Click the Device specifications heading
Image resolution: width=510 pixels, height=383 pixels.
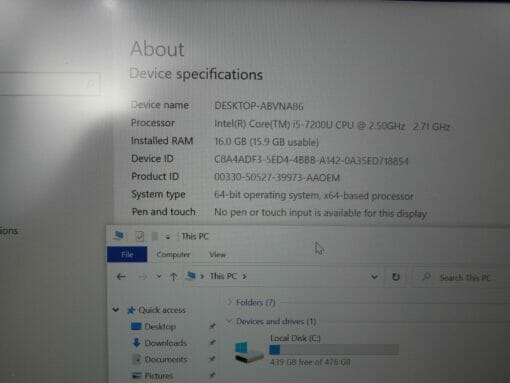click(x=196, y=74)
